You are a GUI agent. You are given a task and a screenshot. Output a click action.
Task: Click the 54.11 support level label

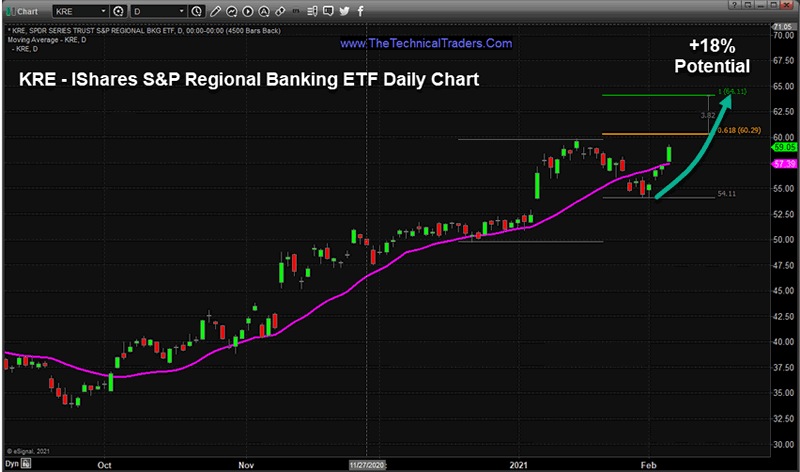tap(727, 193)
